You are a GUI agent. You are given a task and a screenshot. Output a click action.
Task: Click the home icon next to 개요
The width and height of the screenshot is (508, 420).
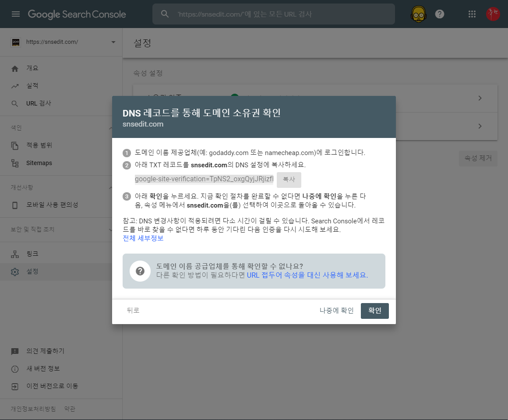coord(15,68)
